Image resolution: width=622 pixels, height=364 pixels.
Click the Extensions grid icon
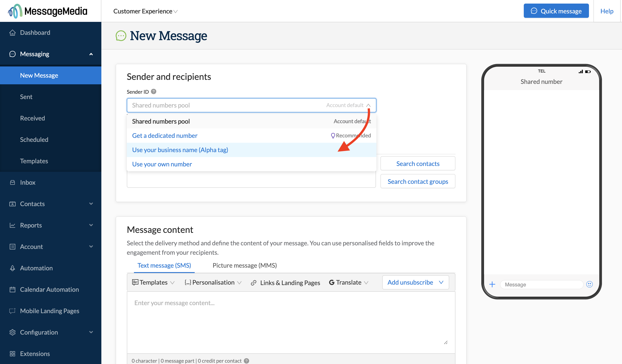point(12,354)
